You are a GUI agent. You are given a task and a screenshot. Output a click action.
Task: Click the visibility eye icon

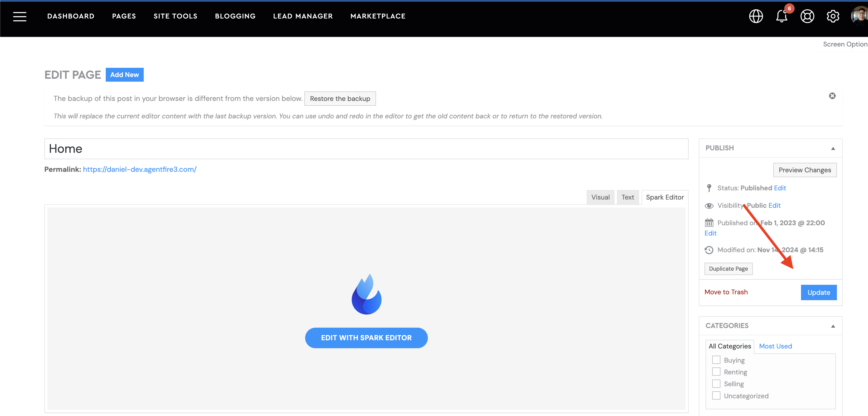point(709,206)
